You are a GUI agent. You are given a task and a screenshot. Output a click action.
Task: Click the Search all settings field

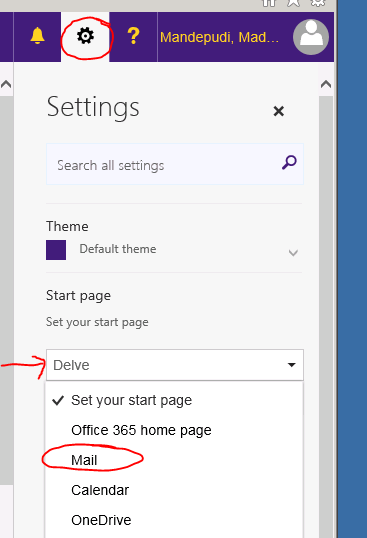tap(175, 164)
